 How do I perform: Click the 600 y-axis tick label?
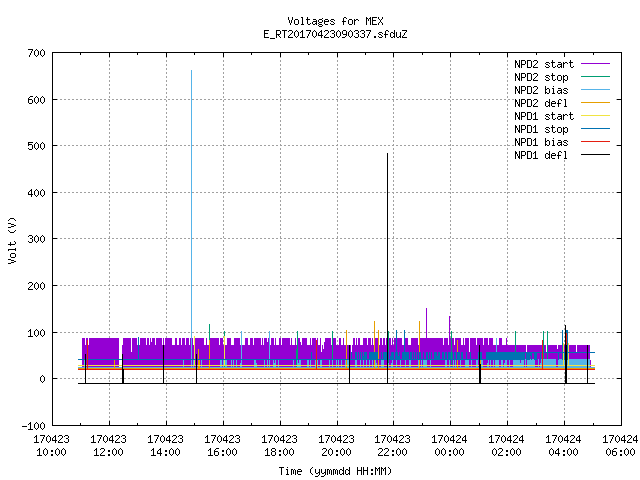pos(36,100)
